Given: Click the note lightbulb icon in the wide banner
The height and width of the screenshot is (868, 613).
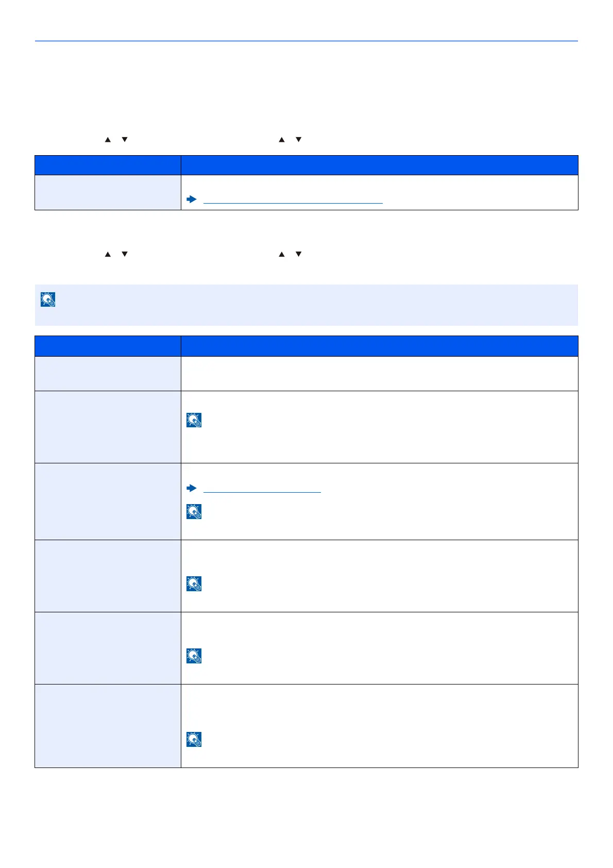Looking at the screenshot, I should point(47,299).
